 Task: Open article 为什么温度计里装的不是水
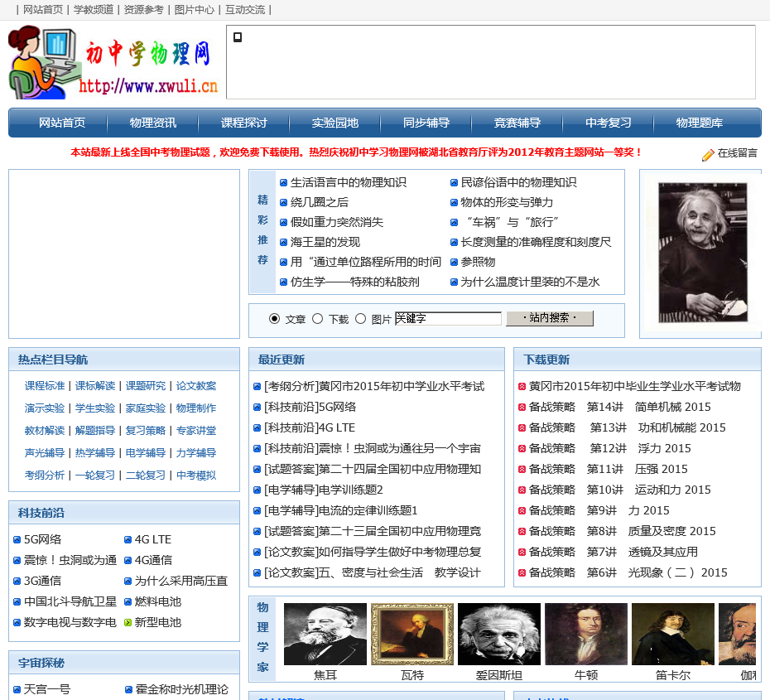(531, 282)
